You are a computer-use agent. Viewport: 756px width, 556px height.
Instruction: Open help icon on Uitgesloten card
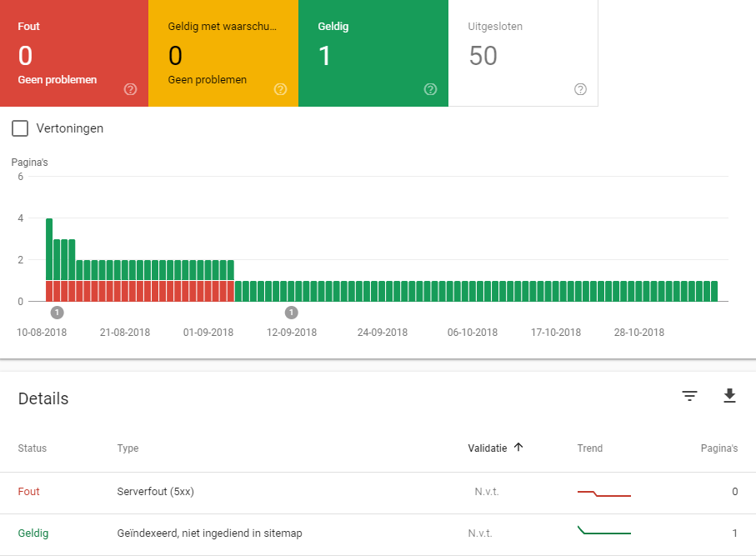coord(580,89)
